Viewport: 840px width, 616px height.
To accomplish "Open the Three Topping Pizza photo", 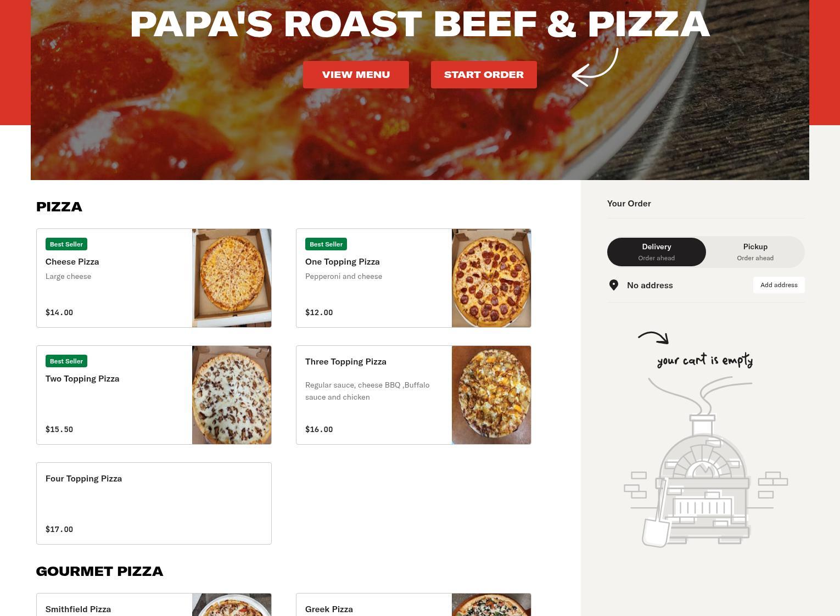I will pos(491,395).
